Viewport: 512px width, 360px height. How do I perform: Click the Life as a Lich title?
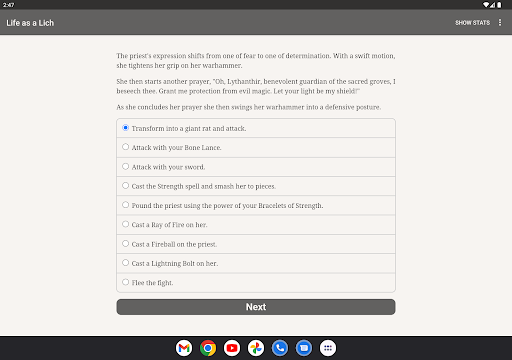tap(30, 23)
